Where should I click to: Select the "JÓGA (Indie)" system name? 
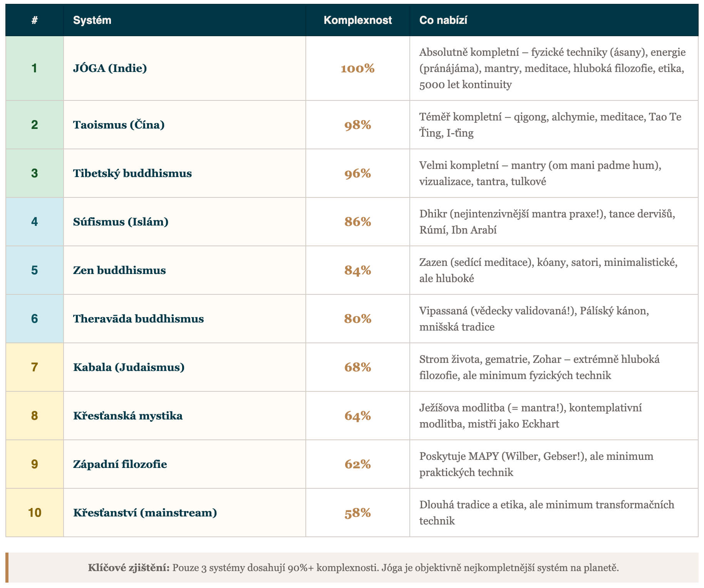(x=110, y=68)
